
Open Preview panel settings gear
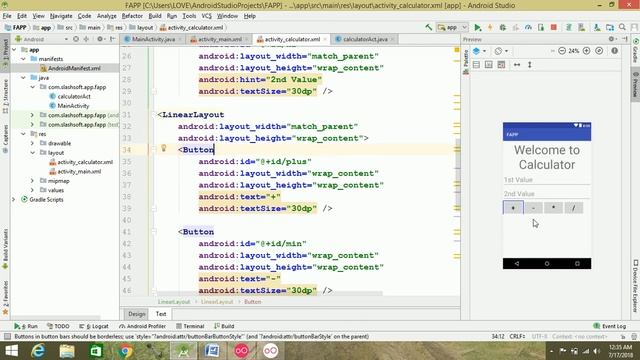612,39
